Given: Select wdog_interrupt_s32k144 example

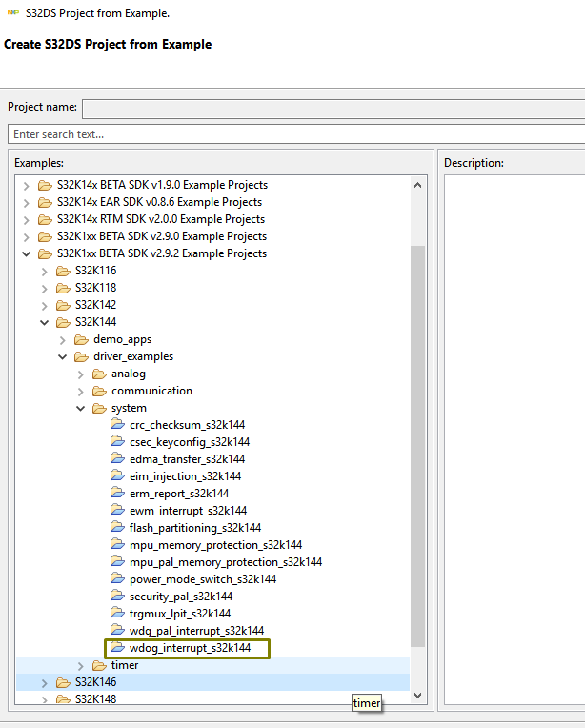Looking at the screenshot, I should pos(190,648).
